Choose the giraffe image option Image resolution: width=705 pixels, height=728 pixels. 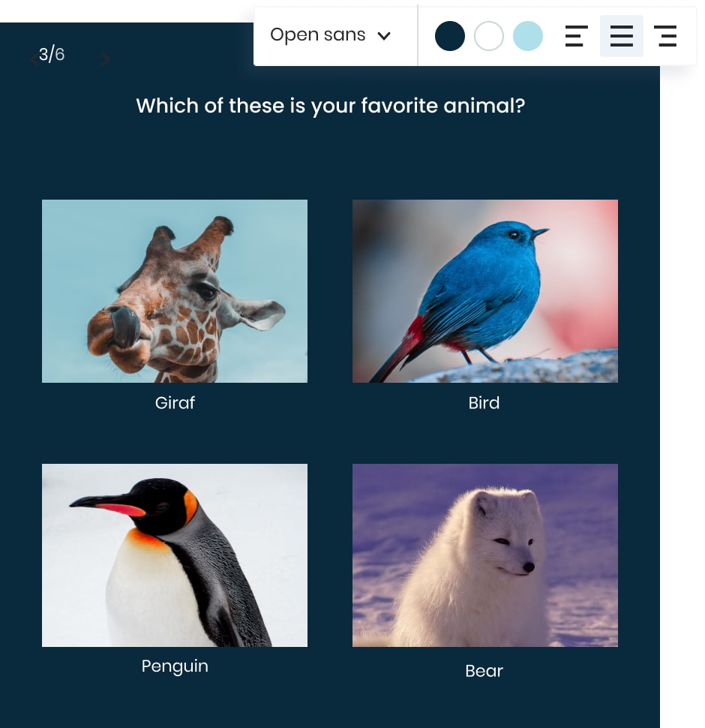(x=175, y=291)
